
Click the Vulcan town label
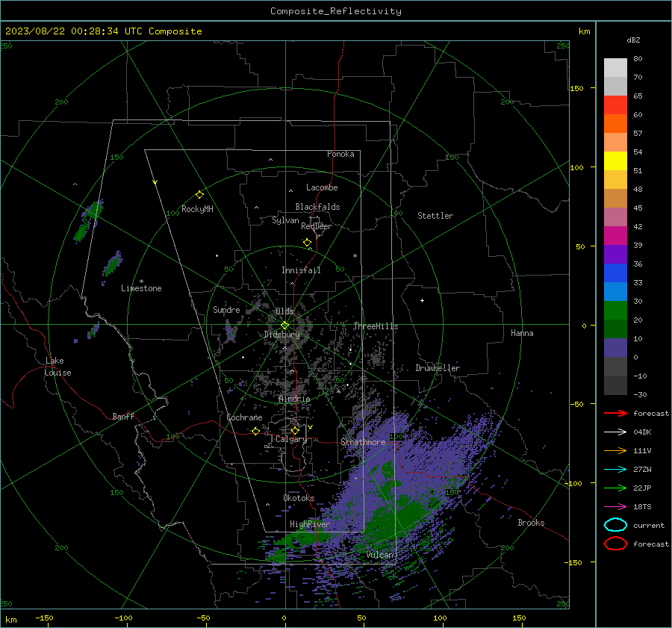pos(380,555)
